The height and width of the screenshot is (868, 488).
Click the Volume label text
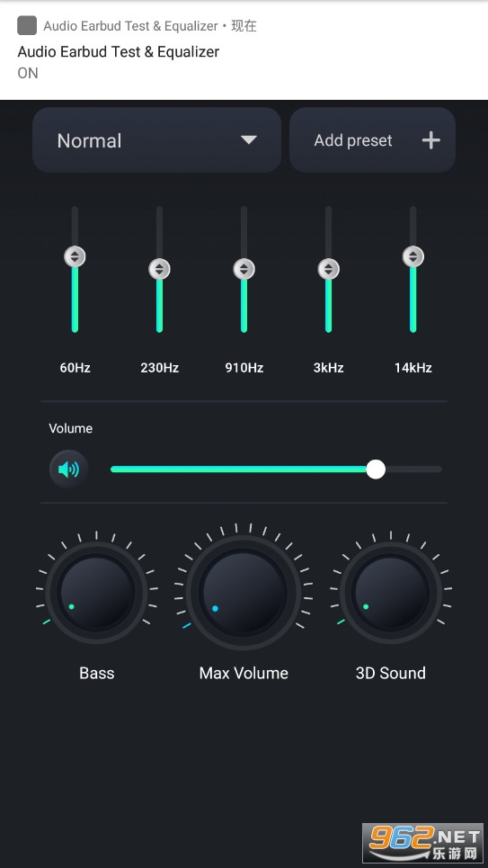71,428
